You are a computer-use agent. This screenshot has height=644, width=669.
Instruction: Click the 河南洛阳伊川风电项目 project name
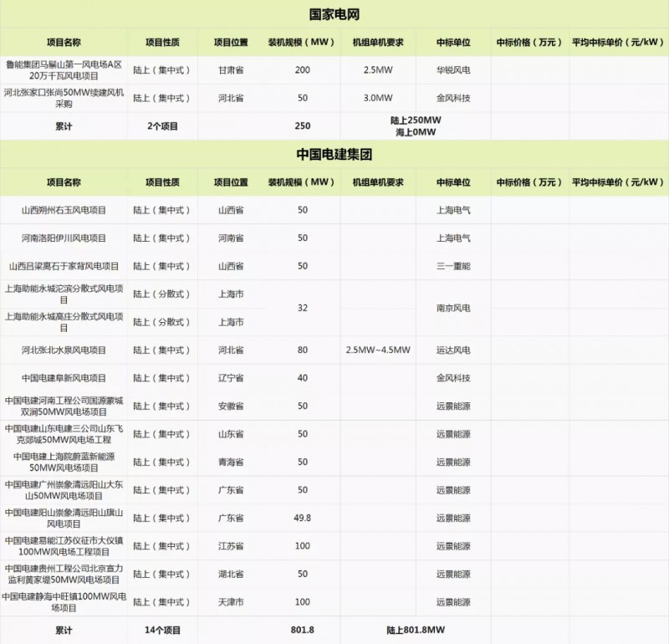pyautogui.click(x=64, y=238)
